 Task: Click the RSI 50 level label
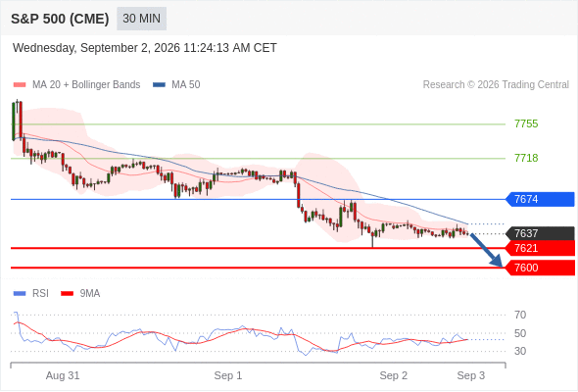click(x=520, y=333)
